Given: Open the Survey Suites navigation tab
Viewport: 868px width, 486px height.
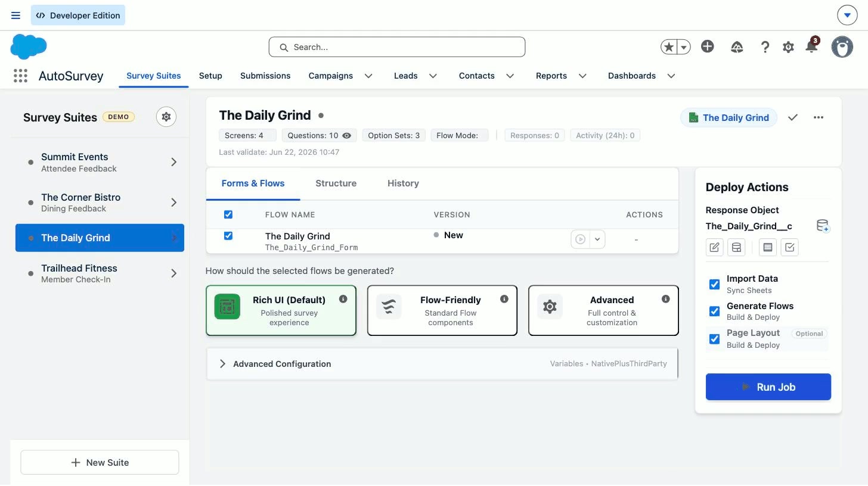Looking at the screenshot, I should click(154, 76).
